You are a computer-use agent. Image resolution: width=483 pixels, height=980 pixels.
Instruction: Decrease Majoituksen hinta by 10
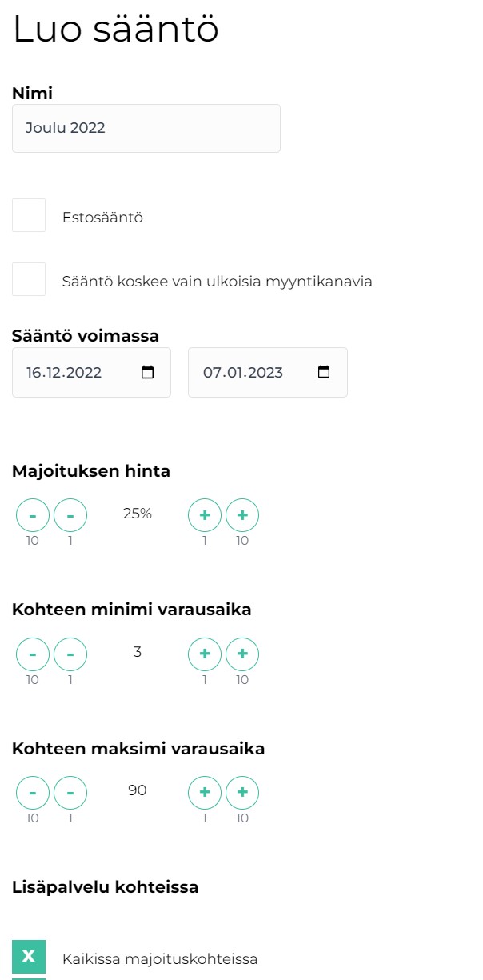33,516
